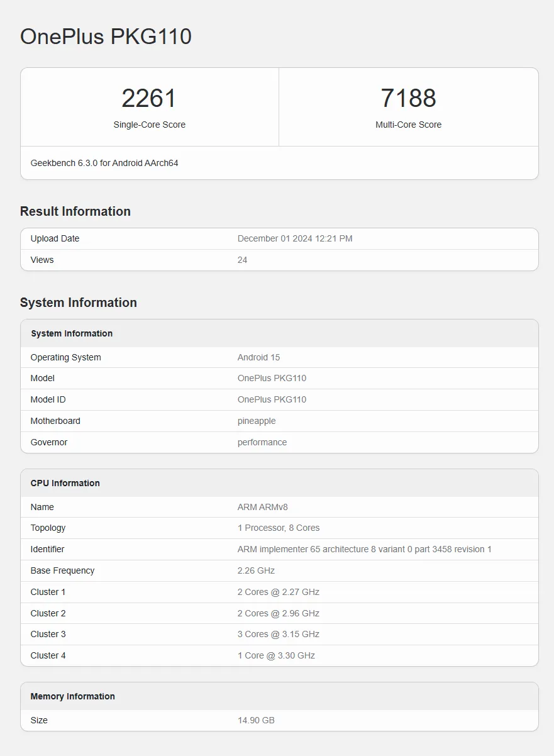Select the ARM ARMv8 name value
The width and height of the screenshot is (554, 756).
pyautogui.click(x=263, y=507)
